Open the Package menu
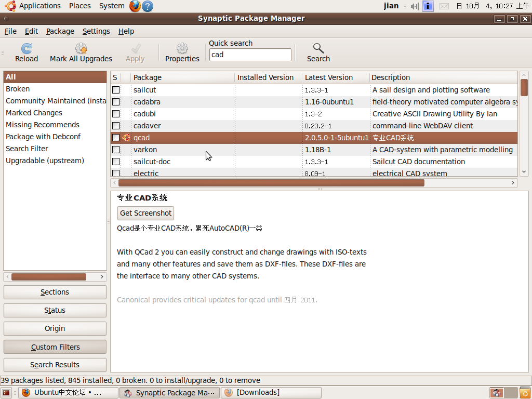The height and width of the screenshot is (399, 532). [60, 31]
